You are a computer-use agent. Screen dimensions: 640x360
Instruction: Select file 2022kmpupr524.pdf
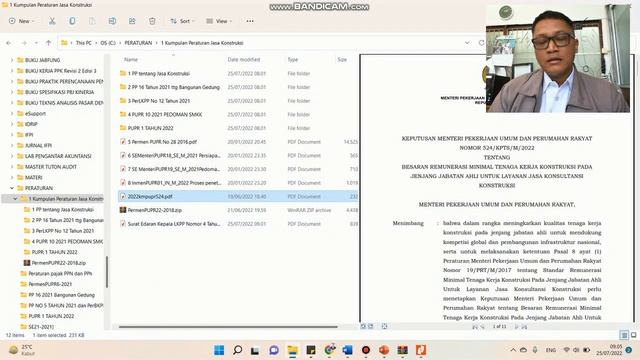tap(150, 196)
